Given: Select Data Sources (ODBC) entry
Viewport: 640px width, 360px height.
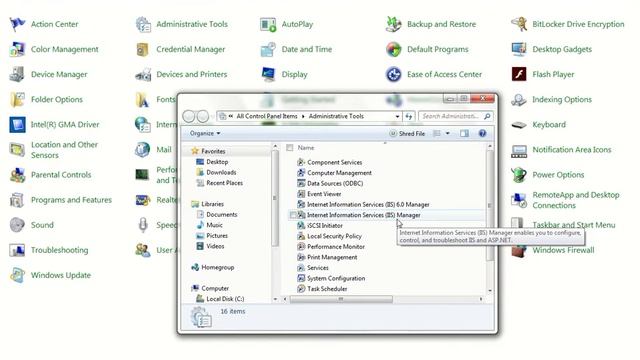Looking at the screenshot, I should pyautogui.click(x=335, y=184).
